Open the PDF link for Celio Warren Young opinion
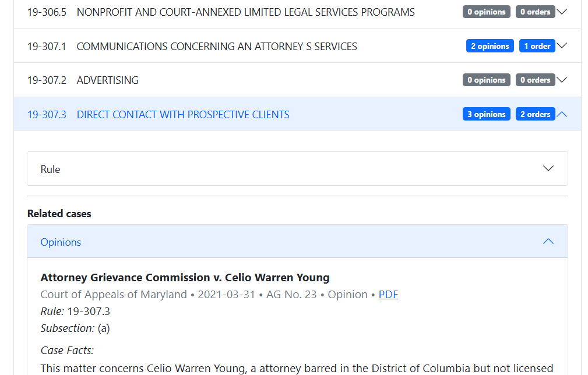Screen dimensions: 588x375 coord(388,295)
